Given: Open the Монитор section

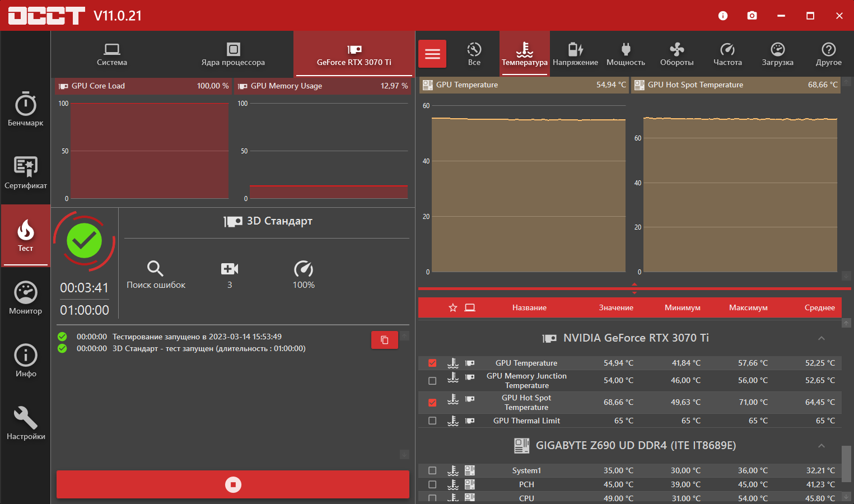Looking at the screenshot, I should click(26, 298).
